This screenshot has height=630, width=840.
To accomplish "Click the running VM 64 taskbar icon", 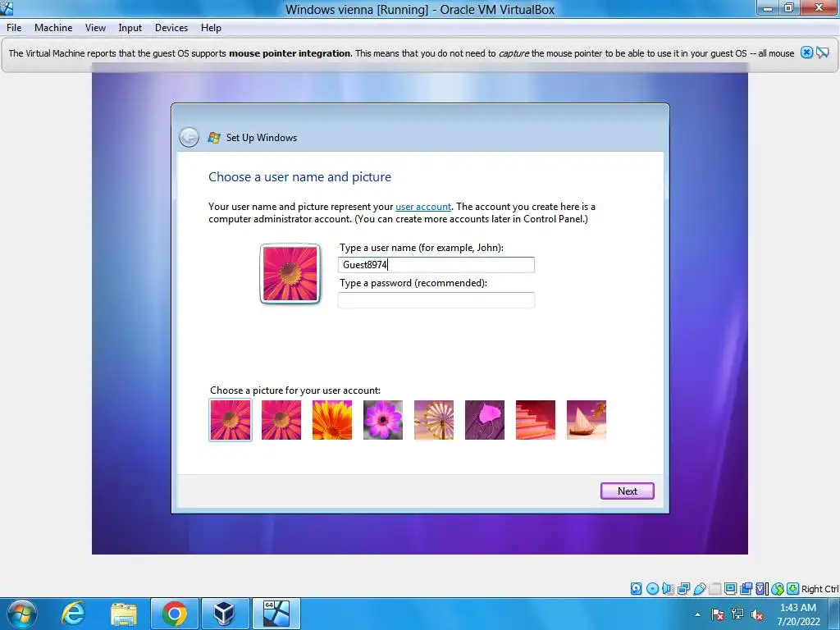I will (x=276, y=614).
